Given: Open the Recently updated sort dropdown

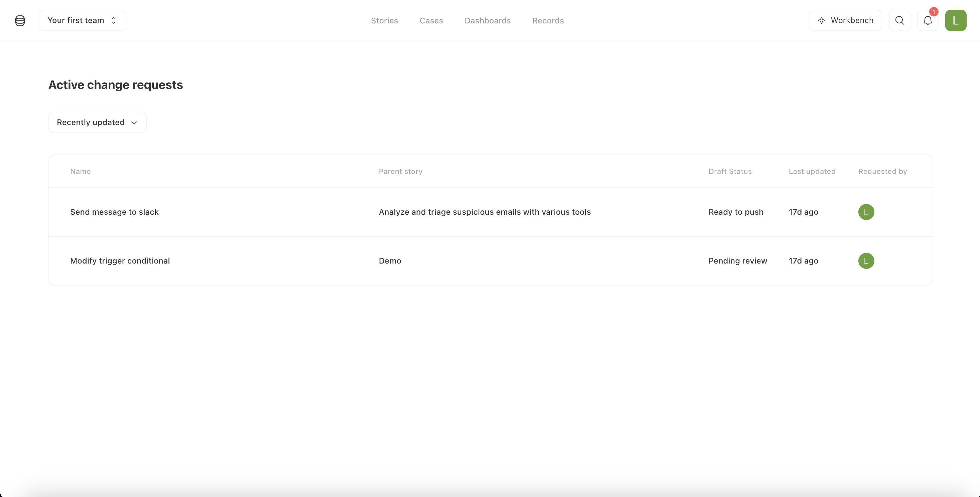Looking at the screenshot, I should point(97,122).
